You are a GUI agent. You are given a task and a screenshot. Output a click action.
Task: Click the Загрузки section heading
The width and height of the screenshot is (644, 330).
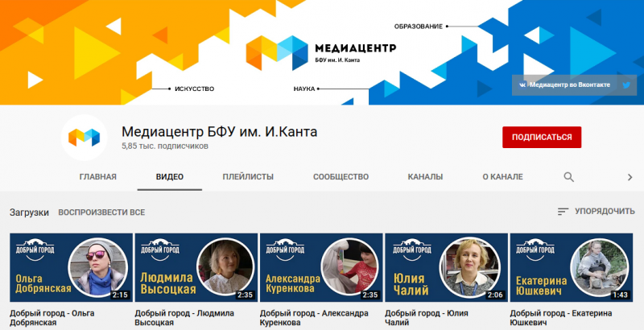click(29, 212)
